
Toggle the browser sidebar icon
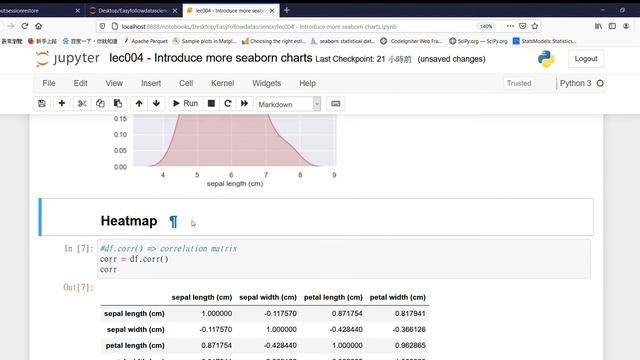click(612, 26)
